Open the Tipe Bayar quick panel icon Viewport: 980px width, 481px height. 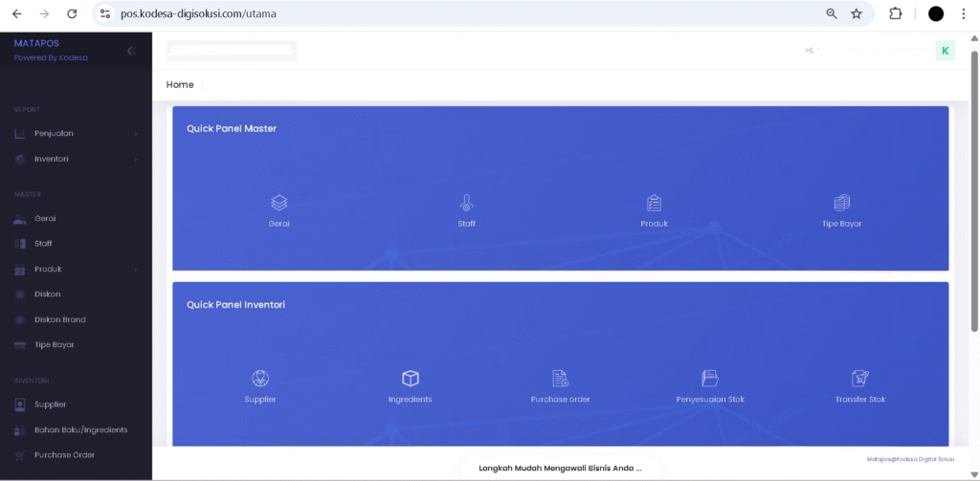[842, 203]
